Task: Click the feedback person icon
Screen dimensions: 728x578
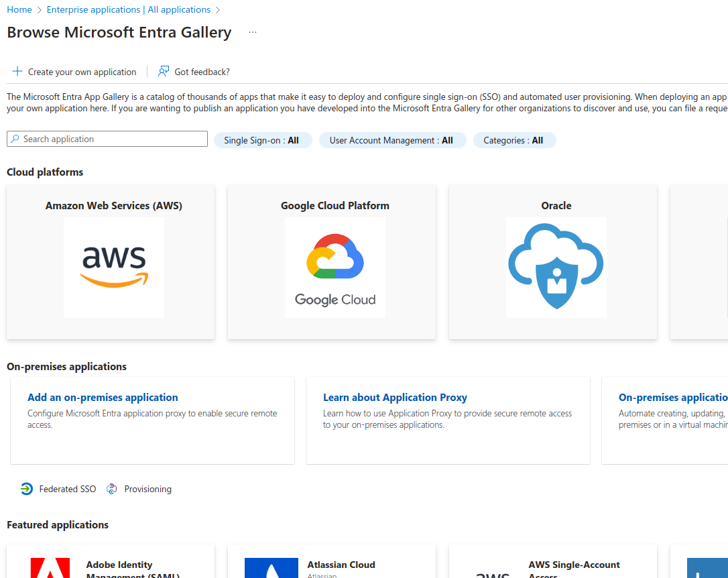Action: [x=164, y=72]
